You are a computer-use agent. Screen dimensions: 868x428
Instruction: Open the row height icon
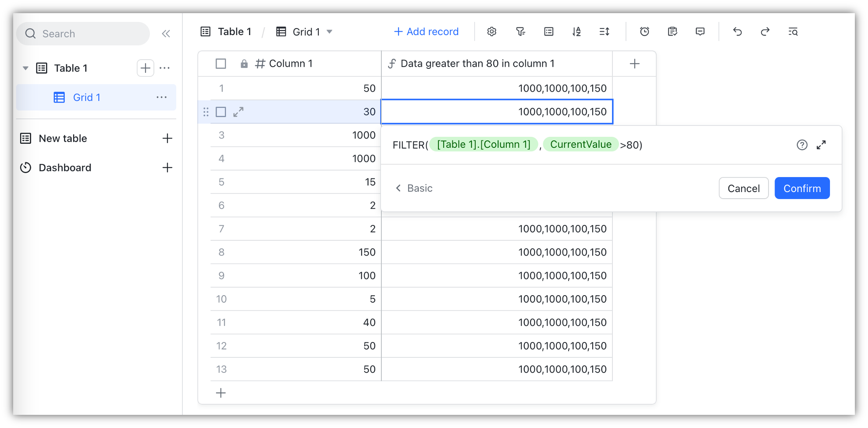604,32
